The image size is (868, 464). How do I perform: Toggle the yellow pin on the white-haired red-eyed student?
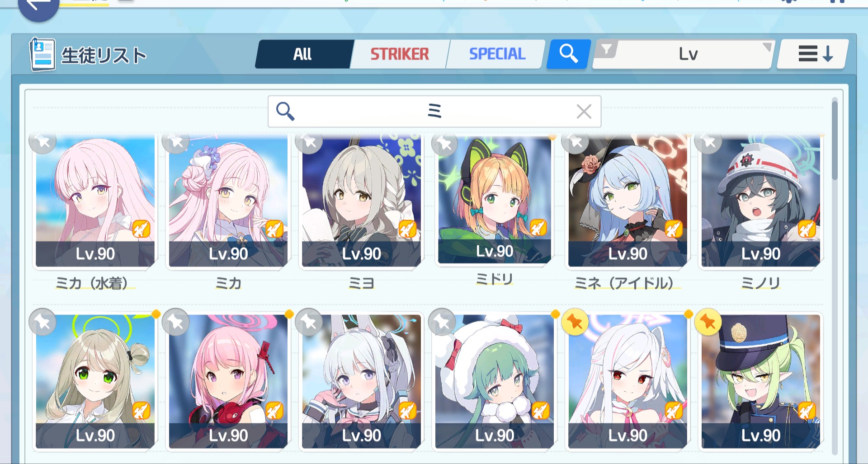pos(575,322)
